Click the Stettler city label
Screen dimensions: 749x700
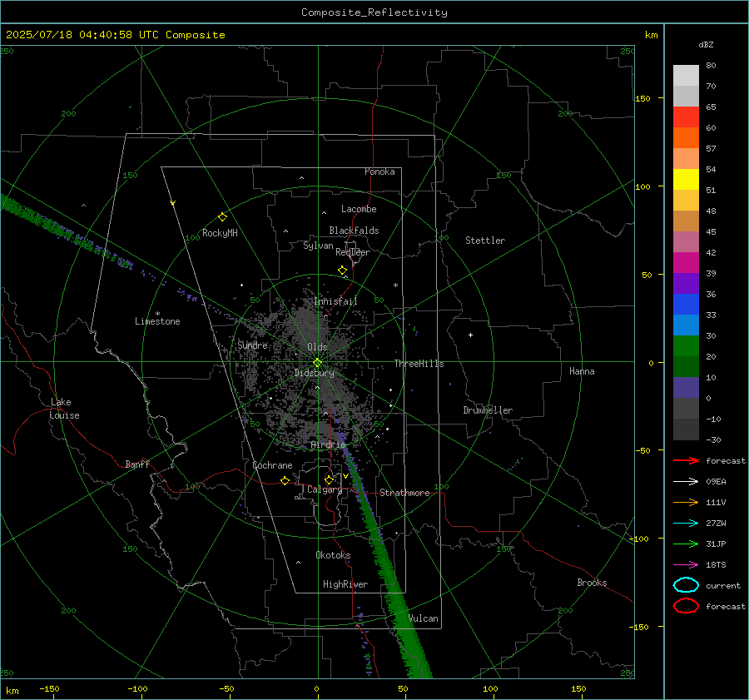pos(485,241)
